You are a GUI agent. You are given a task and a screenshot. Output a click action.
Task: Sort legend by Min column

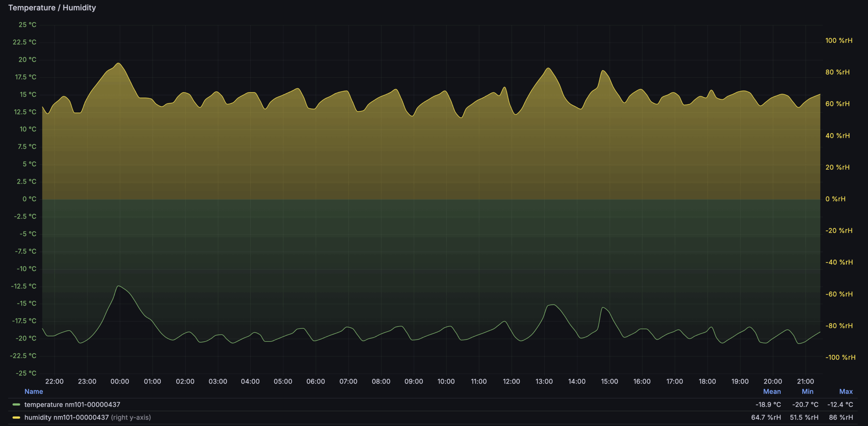pos(807,391)
